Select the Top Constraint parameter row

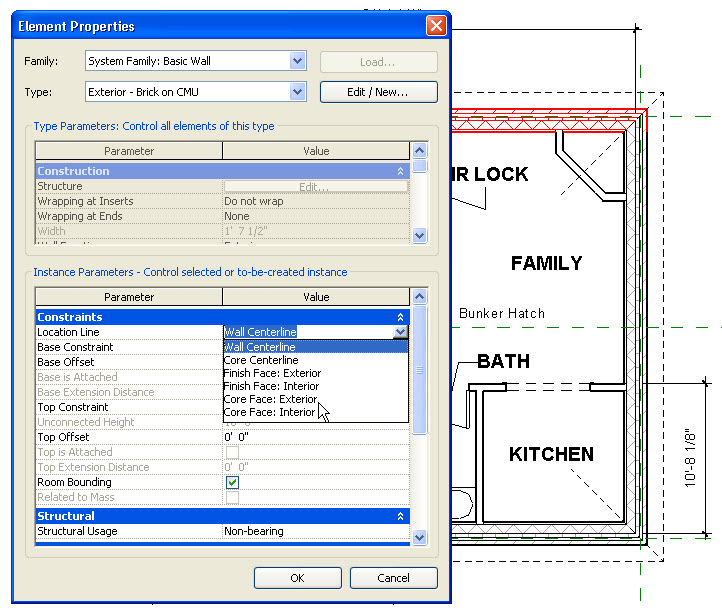(x=129, y=407)
